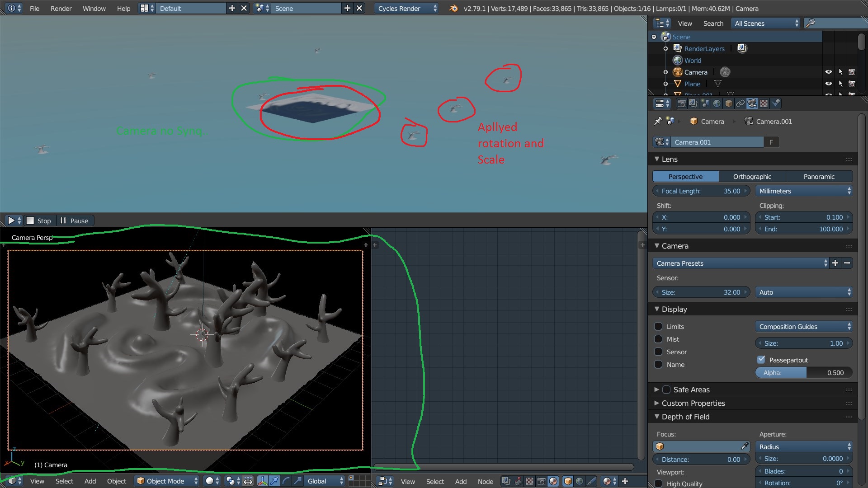Open the File menu
Viewport: 868px width, 488px height.
point(34,8)
